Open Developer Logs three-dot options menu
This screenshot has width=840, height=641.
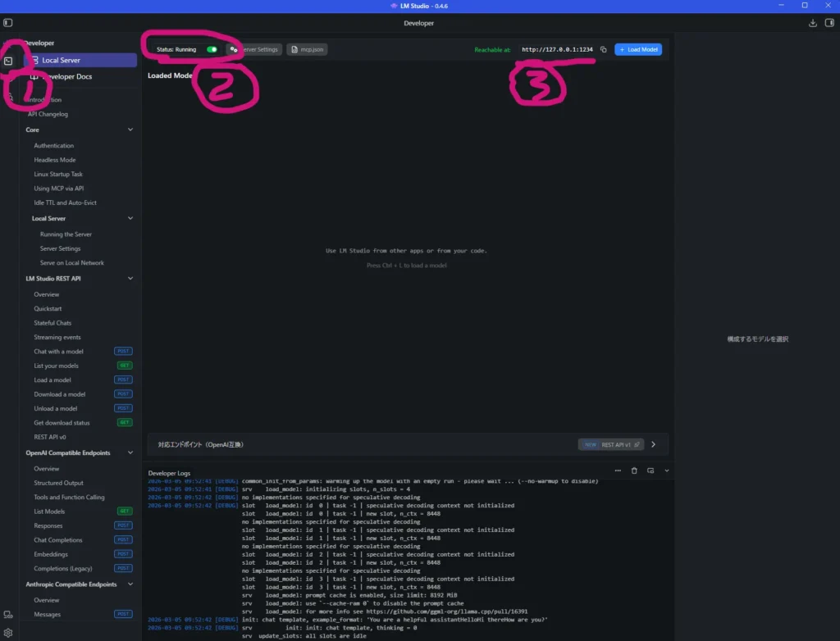coord(618,471)
